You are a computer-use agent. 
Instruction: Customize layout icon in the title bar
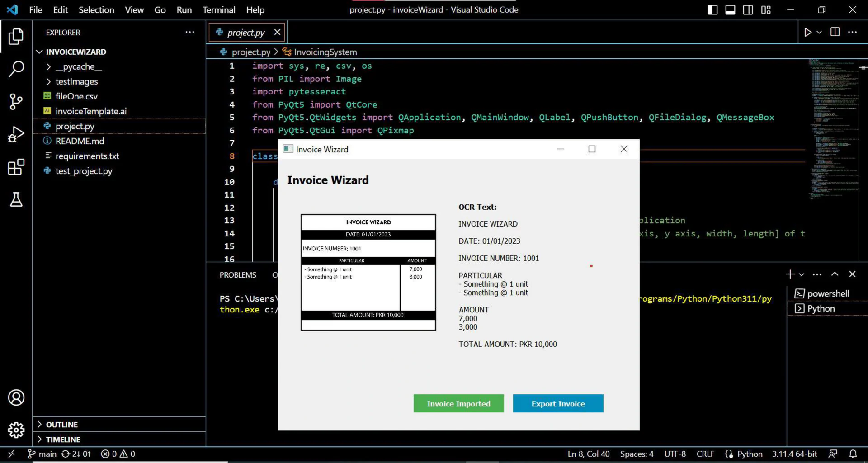point(766,9)
